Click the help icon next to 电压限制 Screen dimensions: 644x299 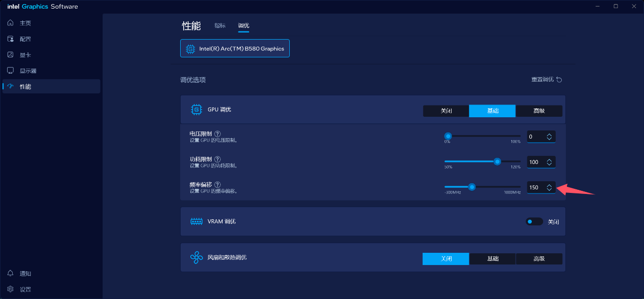(218, 134)
